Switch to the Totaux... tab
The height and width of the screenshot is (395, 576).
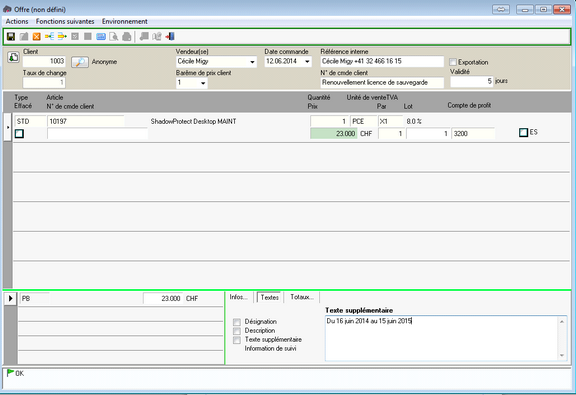click(x=302, y=297)
